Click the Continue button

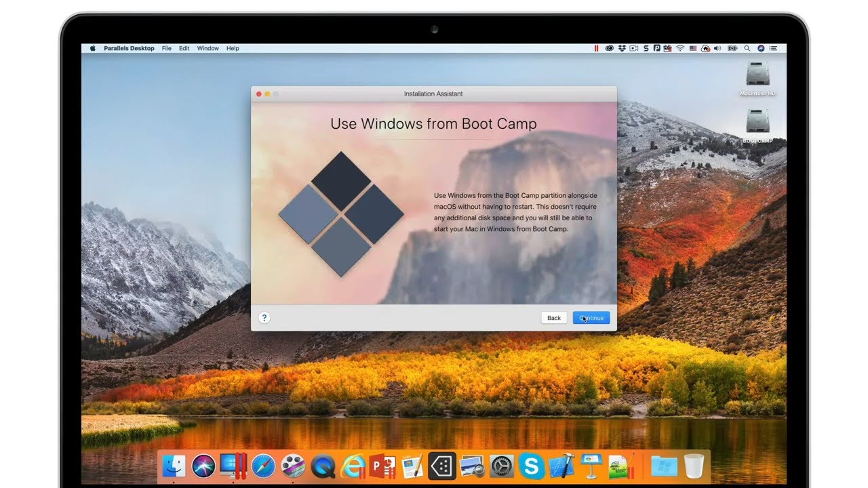coord(591,318)
